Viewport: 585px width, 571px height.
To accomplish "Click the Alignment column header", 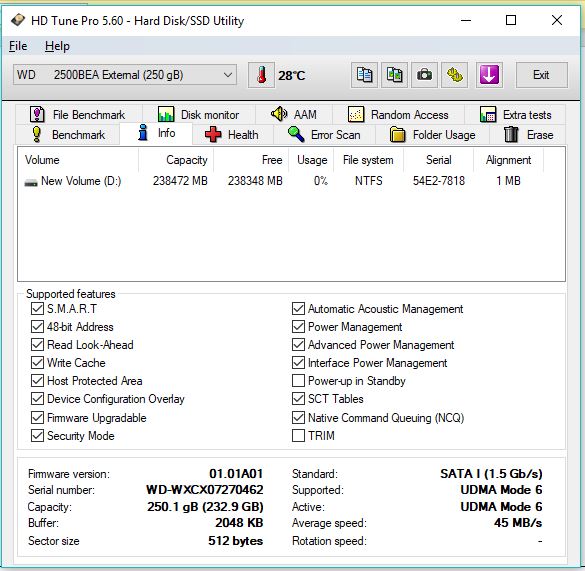I will (509, 160).
